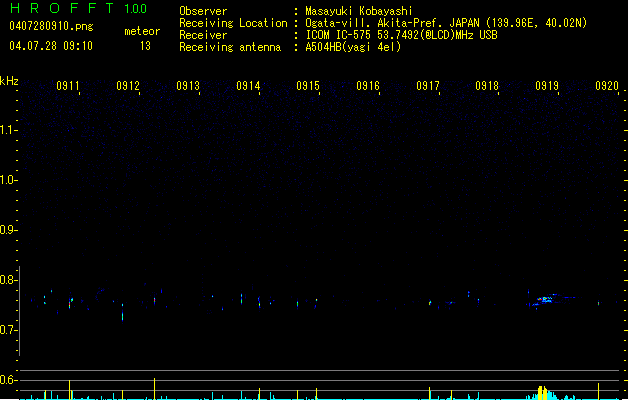Click the ICOM IC-575 receiver value
The image size is (629, 400).
401,35
